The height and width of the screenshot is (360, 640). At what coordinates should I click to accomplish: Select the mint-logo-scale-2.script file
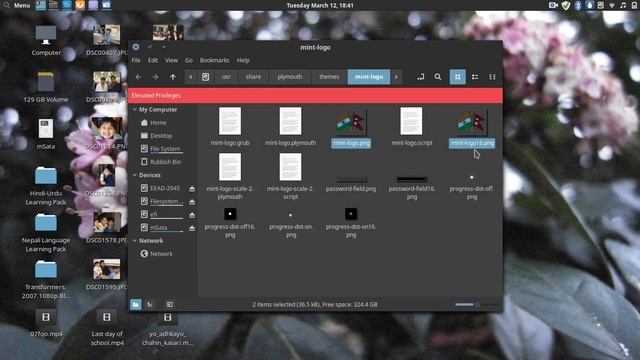pyautogui.click(x=290, y=176)
